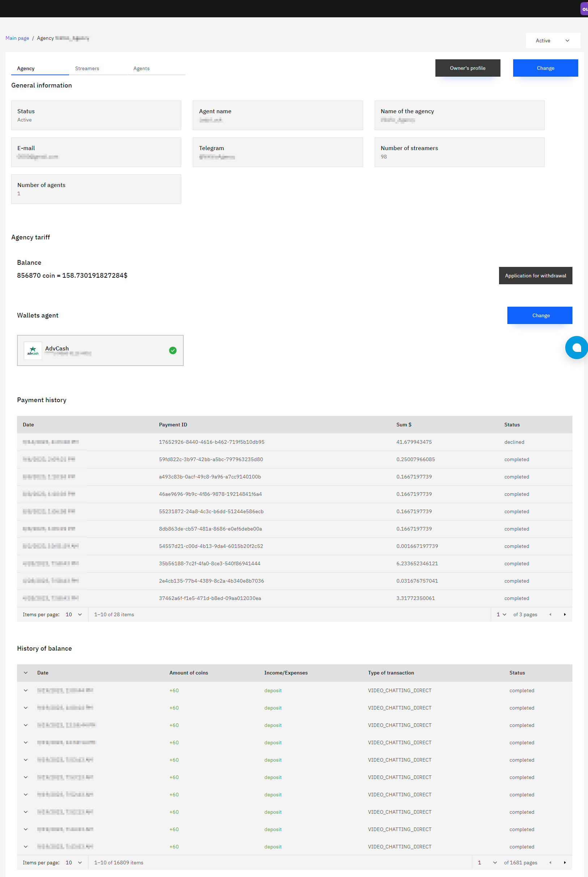
Task: Expand the first History of balance row
Action: (x=26, y=690)
